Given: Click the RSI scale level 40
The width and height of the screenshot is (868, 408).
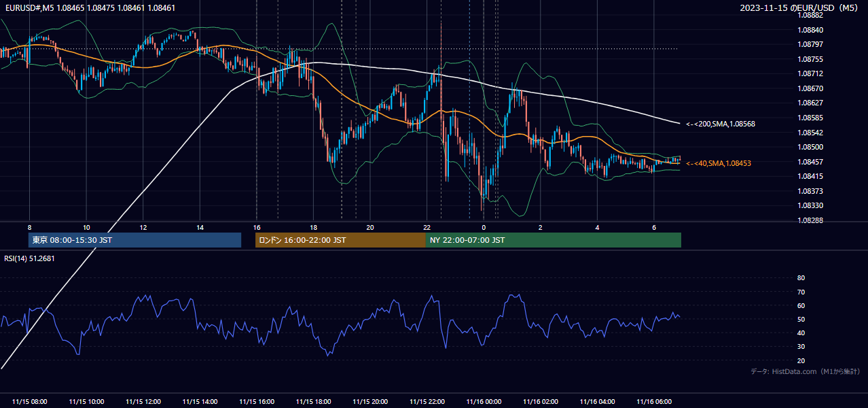Looking at the screenshot, I should 801,333.
